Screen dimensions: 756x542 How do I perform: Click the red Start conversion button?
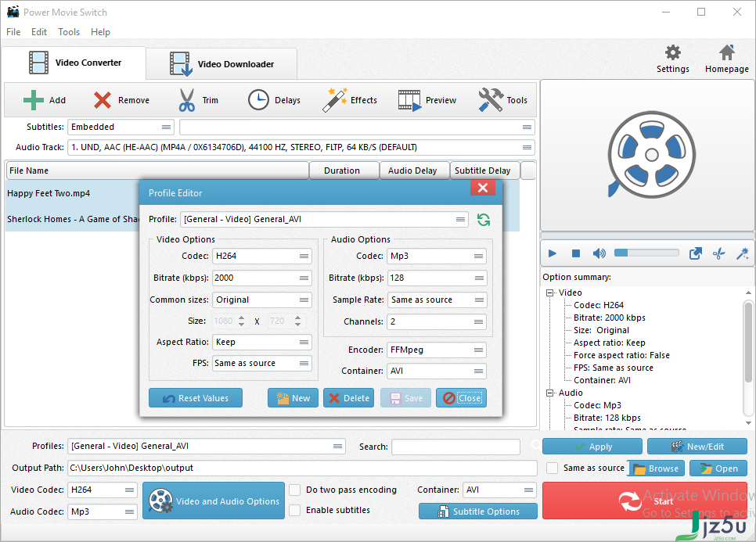(646, 501)
